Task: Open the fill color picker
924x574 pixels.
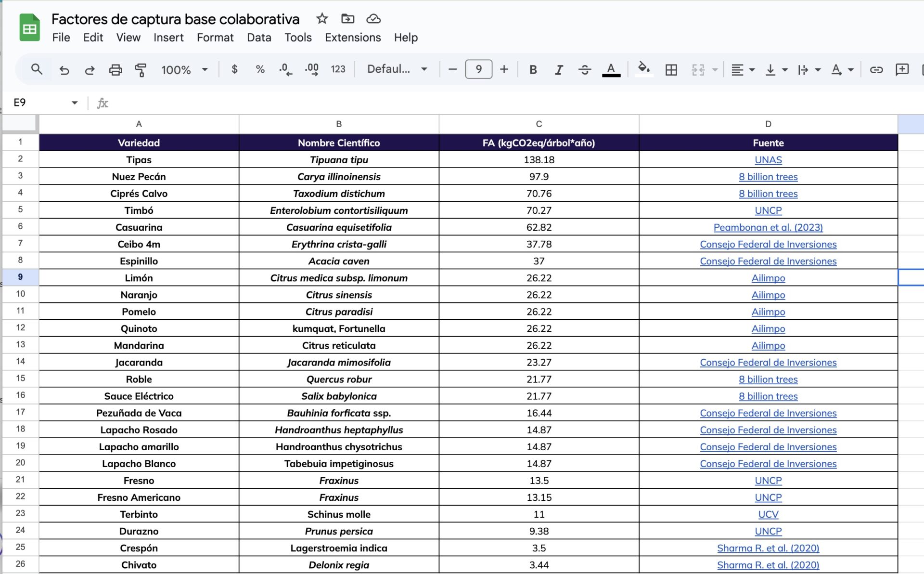Action: point(643,69)
